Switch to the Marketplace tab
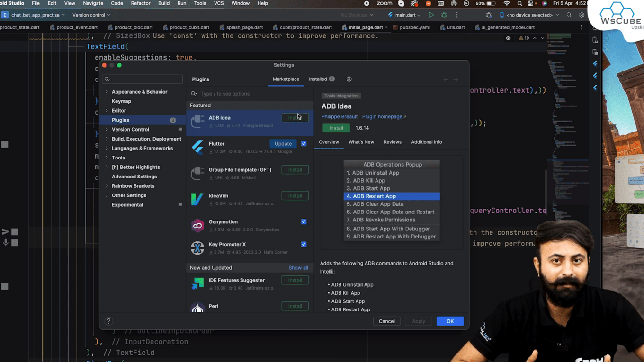 pos(286,79)
